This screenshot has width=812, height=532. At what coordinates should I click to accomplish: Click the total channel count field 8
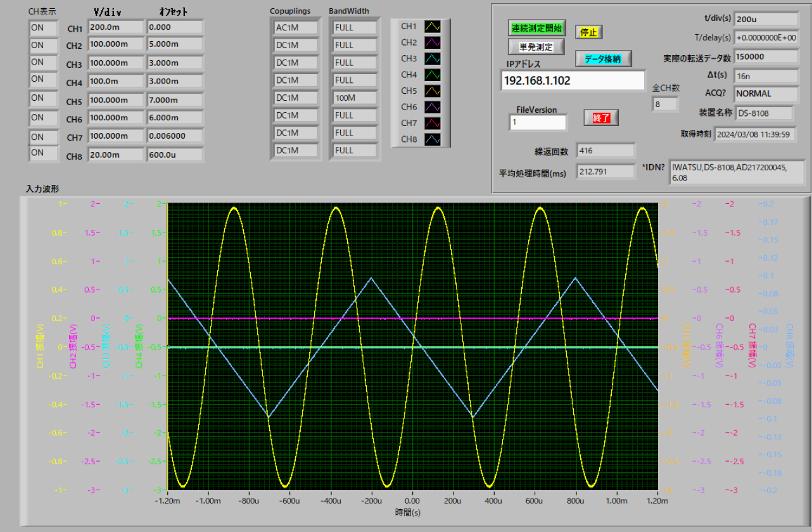coord(666,104)
